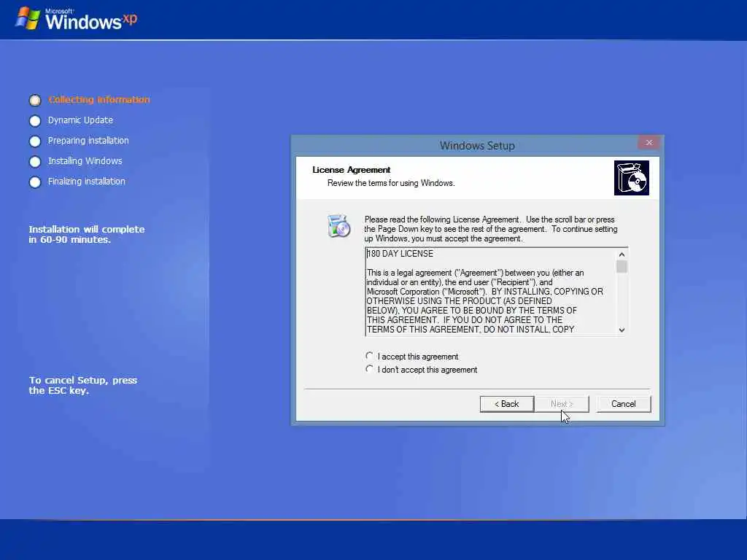
Task: Click the Windows XP logo
Action: click(76, 19)
